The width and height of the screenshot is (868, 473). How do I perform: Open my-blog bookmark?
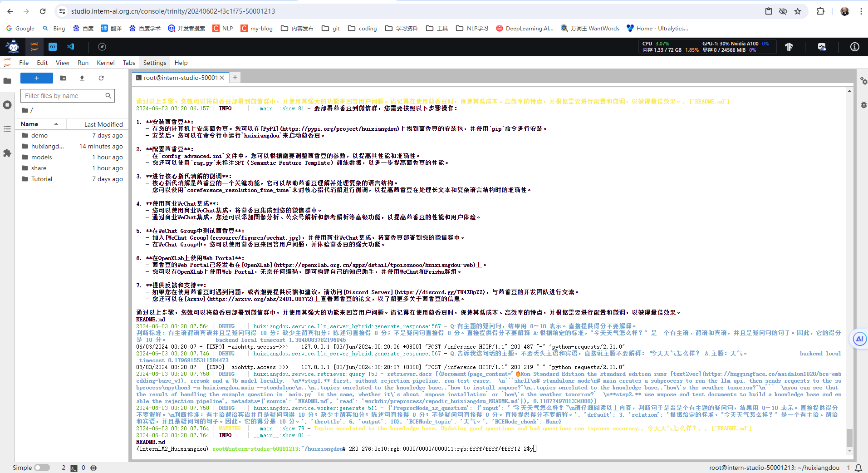257,28
